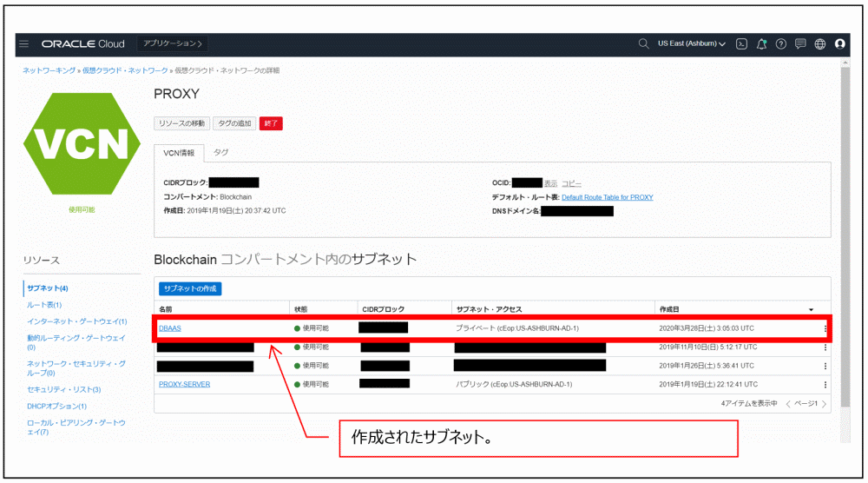Image resolution: width=868 pixels, height=483 pixels.
Task: Sort by 作成日 column arrow
Action: [811, 309]
